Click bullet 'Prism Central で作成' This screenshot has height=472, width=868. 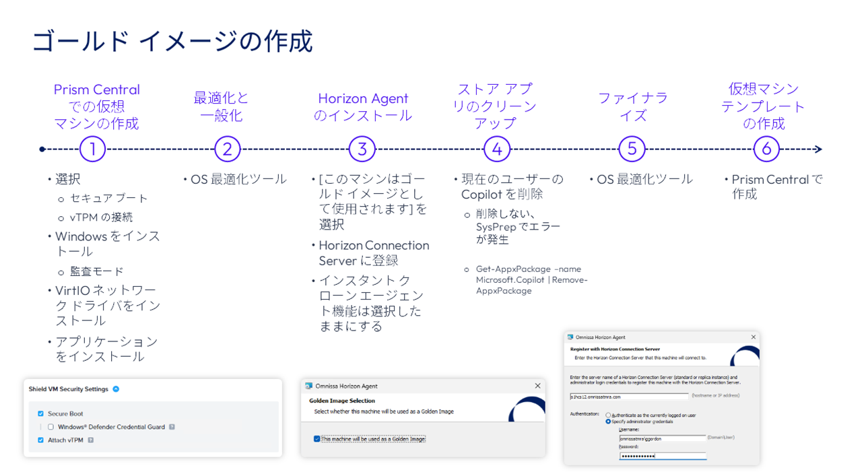[777, 187]
